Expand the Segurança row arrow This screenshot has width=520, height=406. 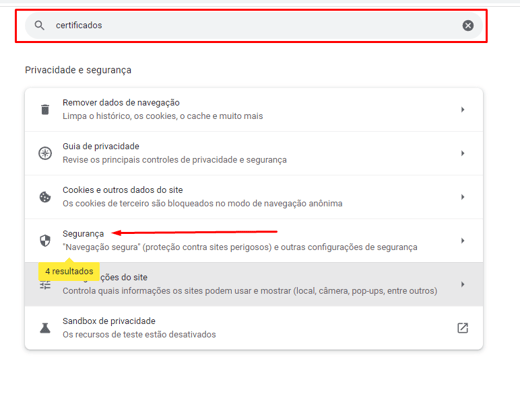click(x=462, y=240)
